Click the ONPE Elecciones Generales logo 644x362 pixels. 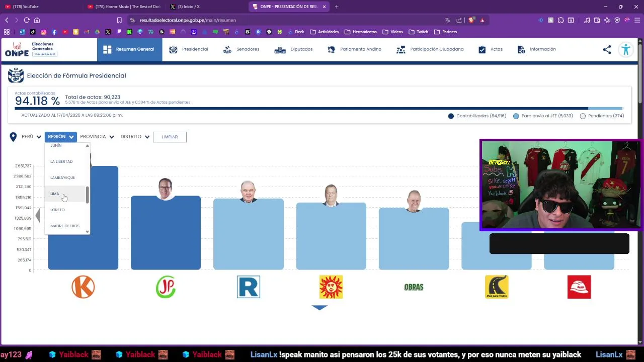coord(32,49)
